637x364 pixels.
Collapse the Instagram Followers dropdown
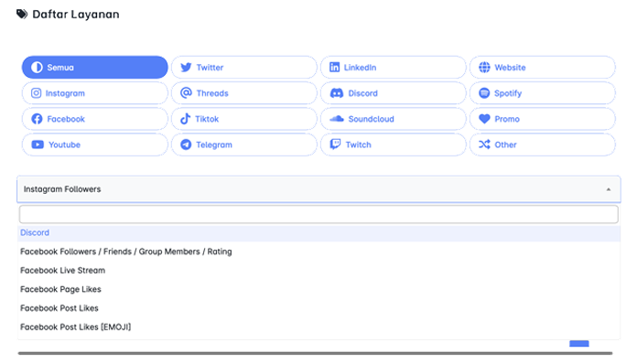(x=318, y=189)
